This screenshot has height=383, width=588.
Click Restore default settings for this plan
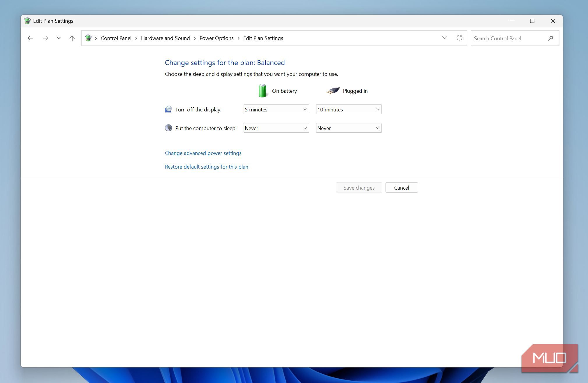207,167
